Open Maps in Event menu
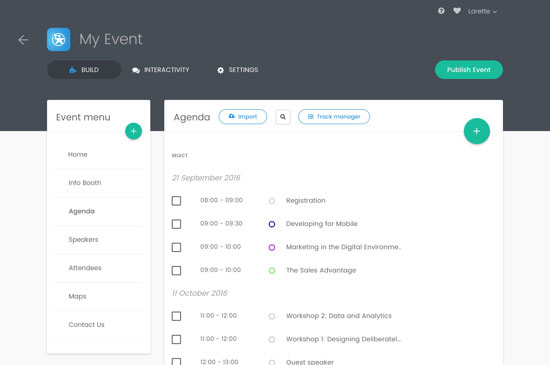Screen dimensions: 550x365 coord(78,296)
